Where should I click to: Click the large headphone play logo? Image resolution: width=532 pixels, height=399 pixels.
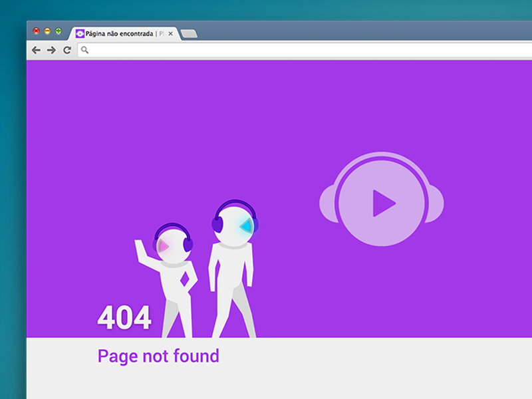click(x=382, y=199)
